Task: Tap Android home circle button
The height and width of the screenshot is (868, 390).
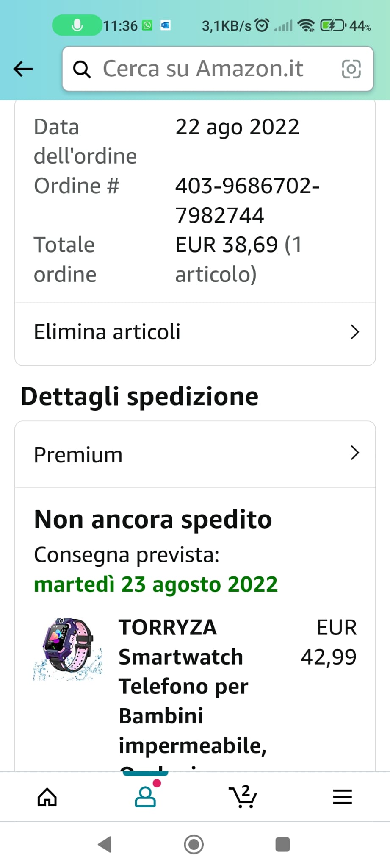Action: tap(194, 844)
